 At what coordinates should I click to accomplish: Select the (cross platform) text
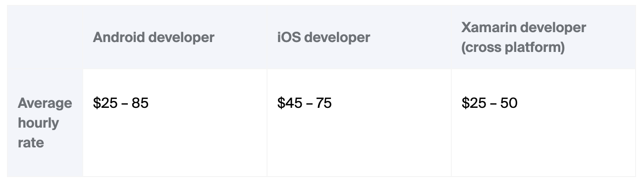coord(513,48)
